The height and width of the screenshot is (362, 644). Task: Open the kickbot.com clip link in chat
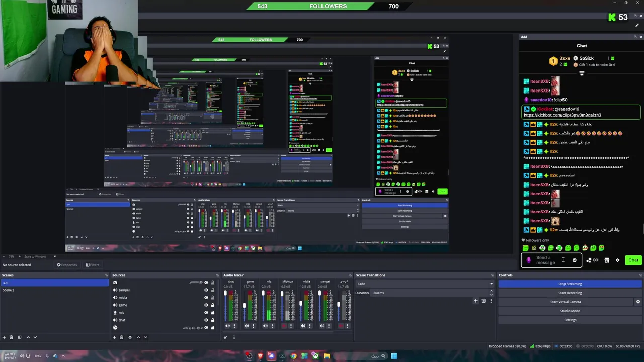coord(562,115)
